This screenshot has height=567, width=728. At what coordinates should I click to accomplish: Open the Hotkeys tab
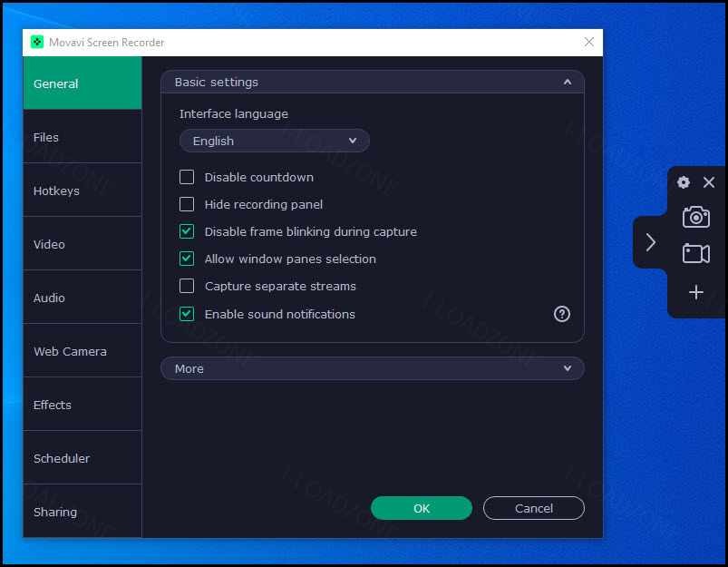tap(83, 191)
